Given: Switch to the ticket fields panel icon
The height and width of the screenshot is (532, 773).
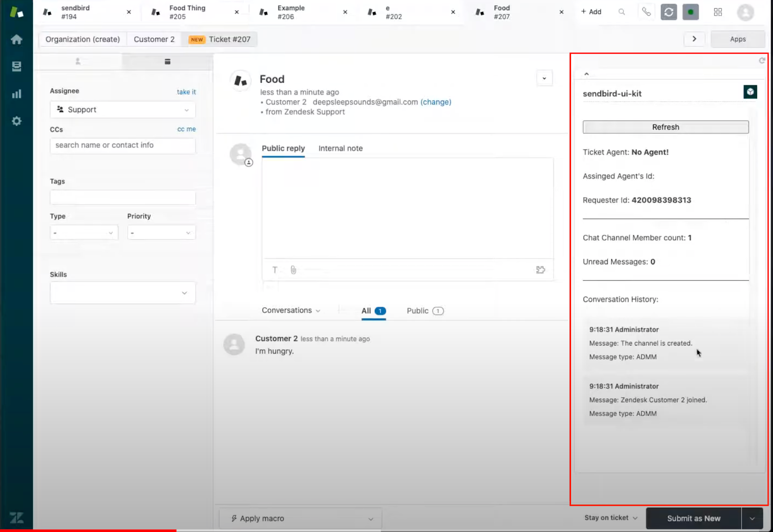Looking at the screenshot, I should [x=167, y=61].
